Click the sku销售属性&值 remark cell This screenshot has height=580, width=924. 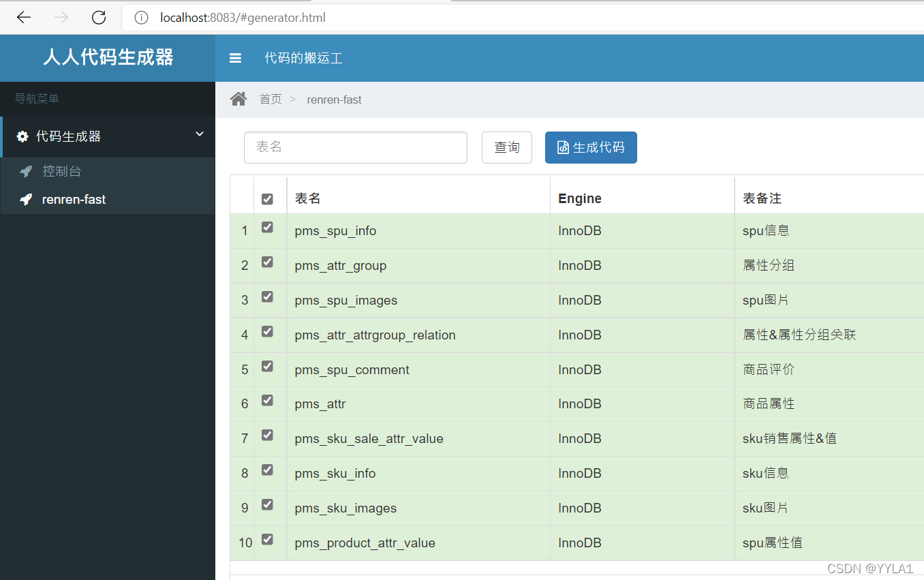(x=829, y=439)
